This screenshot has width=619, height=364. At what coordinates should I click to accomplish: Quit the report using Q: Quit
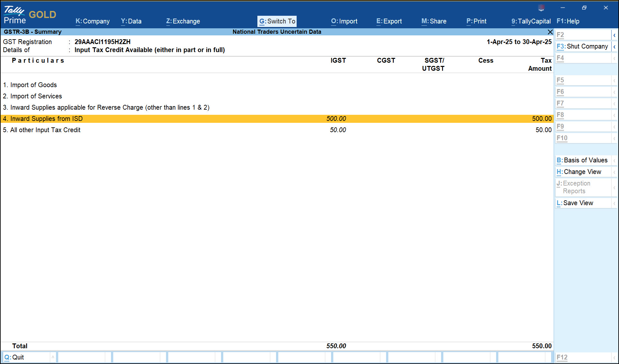point(15,357)
